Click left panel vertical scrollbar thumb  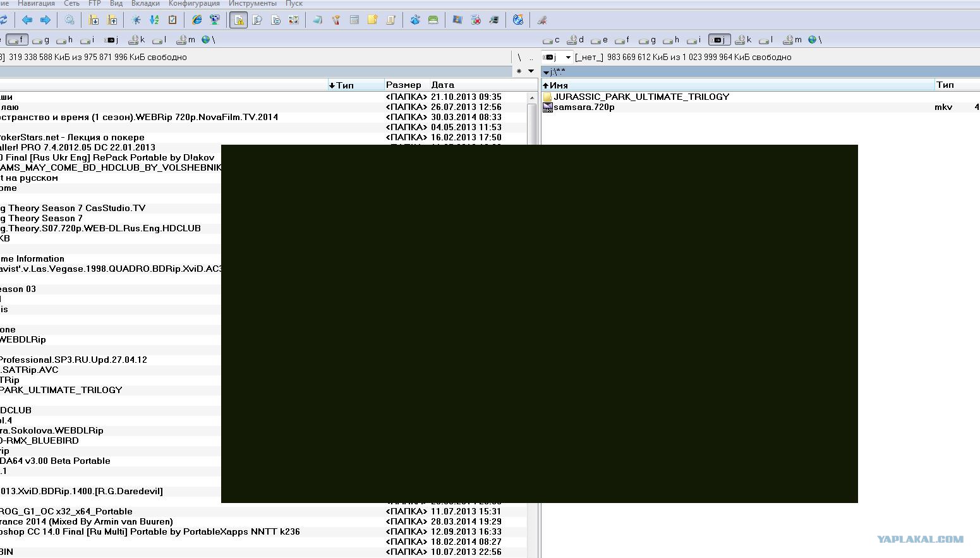click(x=532, y=123)
